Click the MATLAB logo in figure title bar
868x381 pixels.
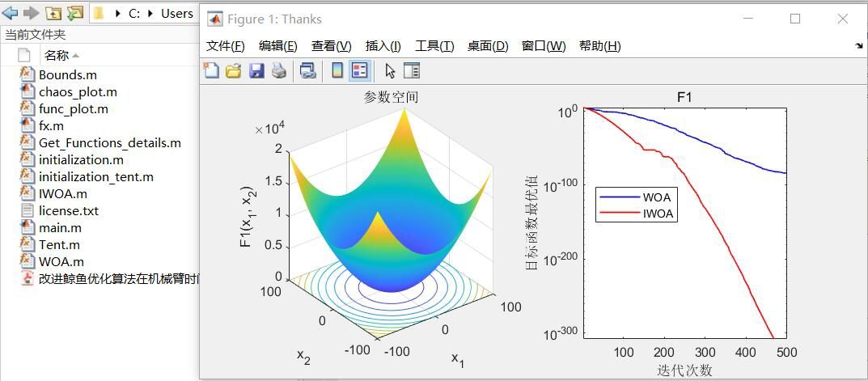pos(215,19)
